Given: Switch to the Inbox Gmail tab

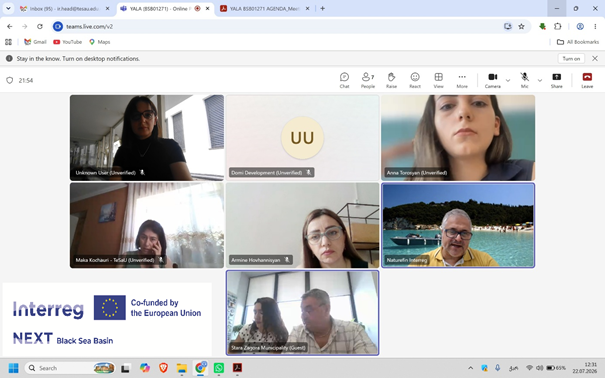Looking at the screenshot, I should pyautogui.click(x=64, y=8).
